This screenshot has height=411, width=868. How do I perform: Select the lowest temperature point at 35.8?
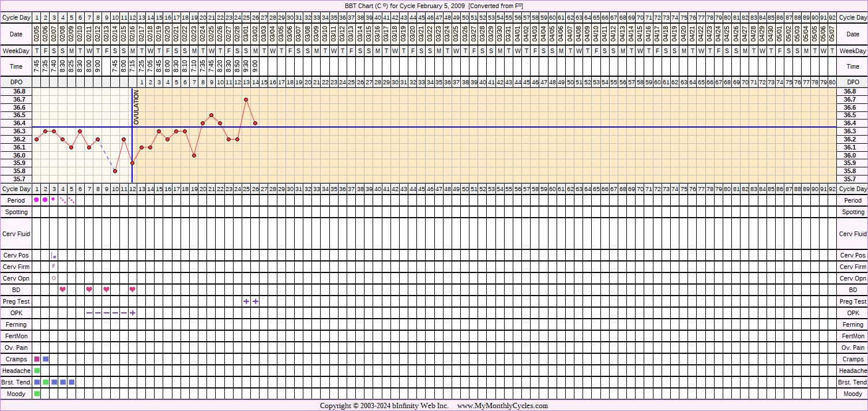pyautogui.click(x=115, y=171)
